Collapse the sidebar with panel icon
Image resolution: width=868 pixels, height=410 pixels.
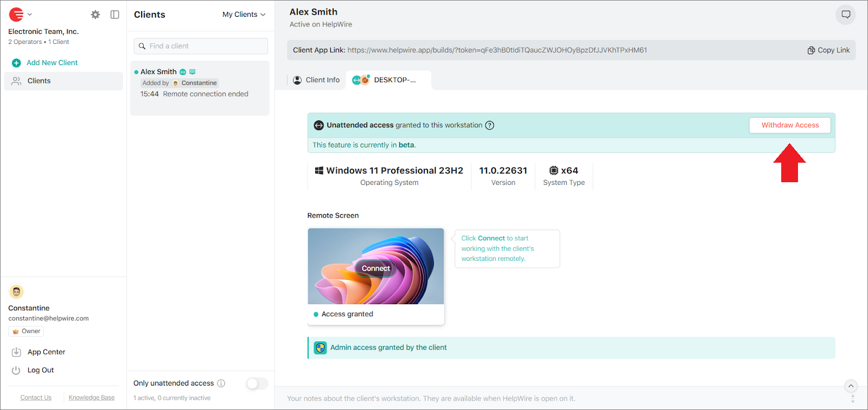tap(114, 15)
